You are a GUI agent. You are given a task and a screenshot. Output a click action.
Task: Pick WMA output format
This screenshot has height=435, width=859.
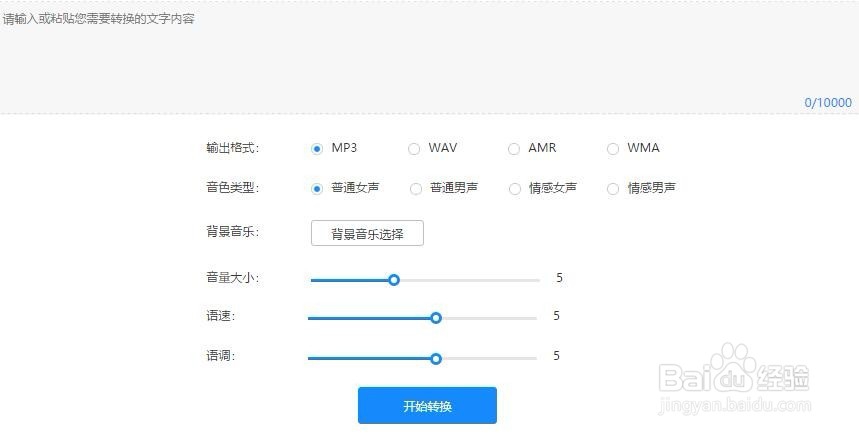point(613,148)
